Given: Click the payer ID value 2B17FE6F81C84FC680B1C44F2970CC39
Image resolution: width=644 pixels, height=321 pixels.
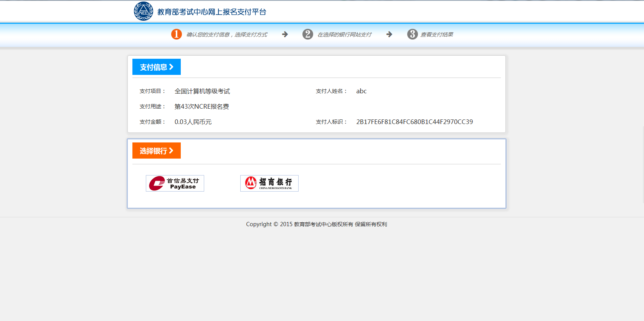Looking at the screenshot, I should pyautogui.click(x=414, y=122).
